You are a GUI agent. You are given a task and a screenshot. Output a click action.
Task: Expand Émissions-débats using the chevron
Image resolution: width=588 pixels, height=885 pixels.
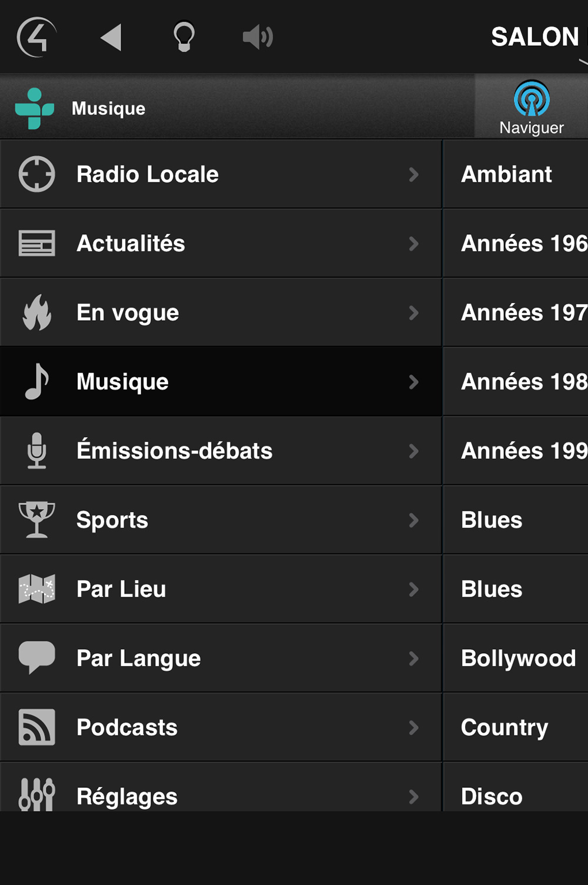coord(413,451)
